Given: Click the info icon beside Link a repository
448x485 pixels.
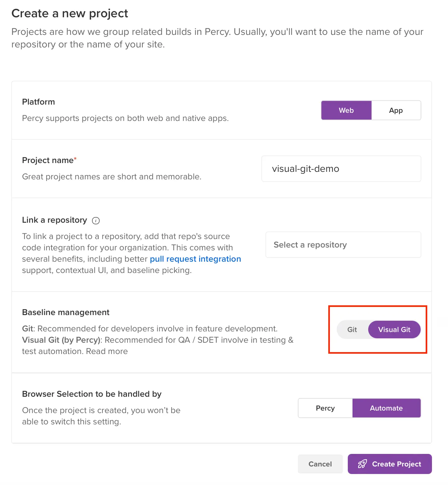Looking at the screenshot, I should pos(96,221).
